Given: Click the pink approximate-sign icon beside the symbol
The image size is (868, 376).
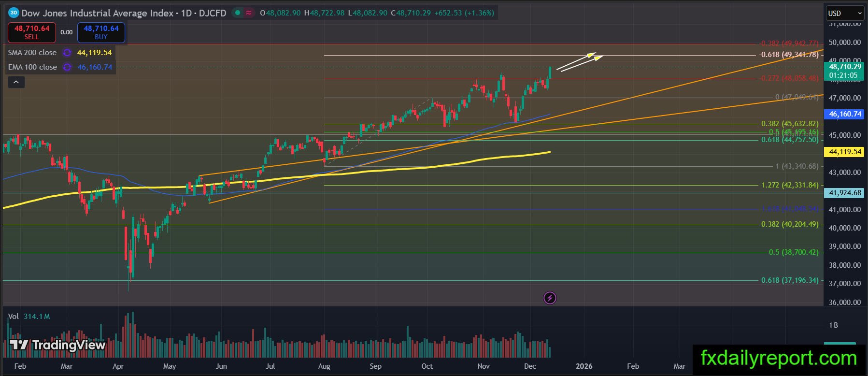Looking at the screenshot, I should (x=249, y=13).
